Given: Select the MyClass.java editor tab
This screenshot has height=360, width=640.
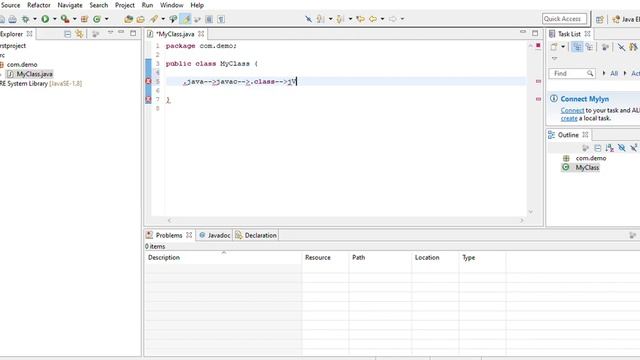Looking at the screenshot, I should pos(175,34).
